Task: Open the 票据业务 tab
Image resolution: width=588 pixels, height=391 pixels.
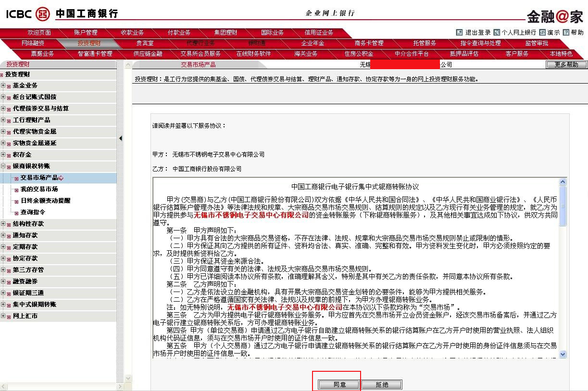Action: (x=43, y=54)
